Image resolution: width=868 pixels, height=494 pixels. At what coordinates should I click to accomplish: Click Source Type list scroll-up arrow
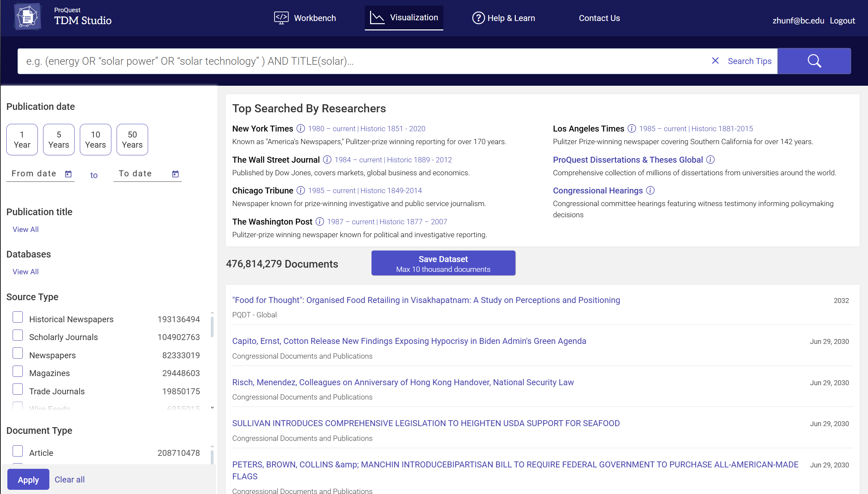click(212, 313)
